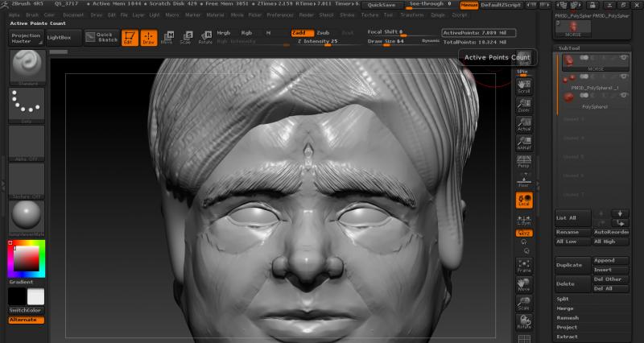Toggle Mrgb paint mode

point(224,33)
